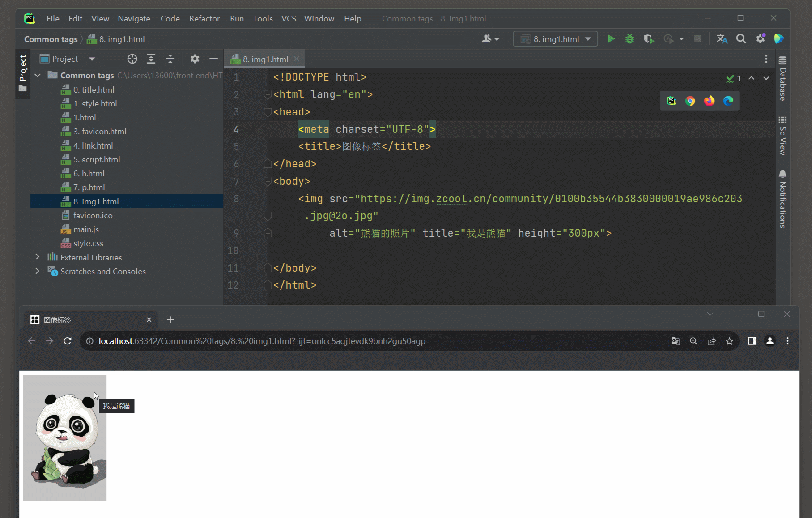Expand External Libraries node
The height and width of the screenshot is (518, 812).
(38, 257)
